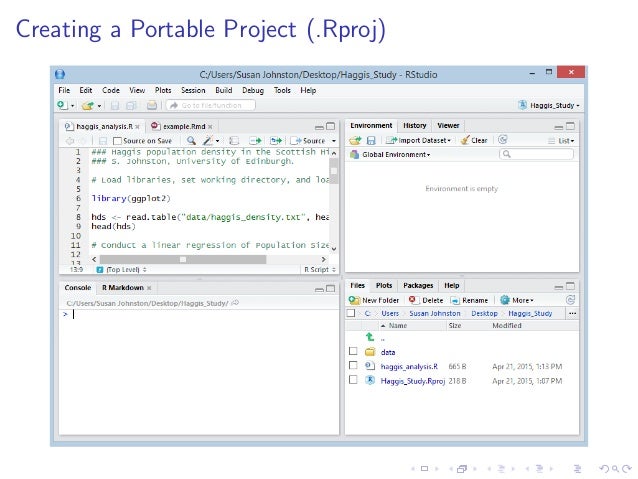Click the scroll right arrow in editor scrollbar
This screenshot has height=479, width=638.
pyautogui.click(x=323, y=259)
